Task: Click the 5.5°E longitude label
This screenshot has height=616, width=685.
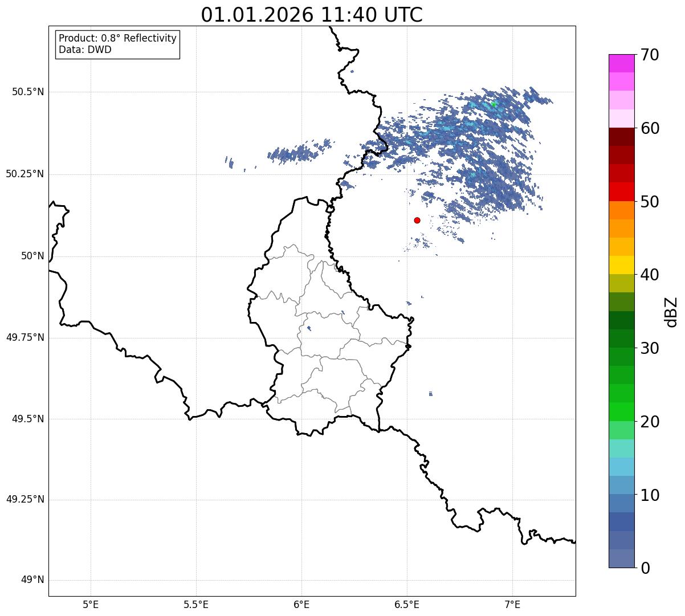Action: coord(196,604)
